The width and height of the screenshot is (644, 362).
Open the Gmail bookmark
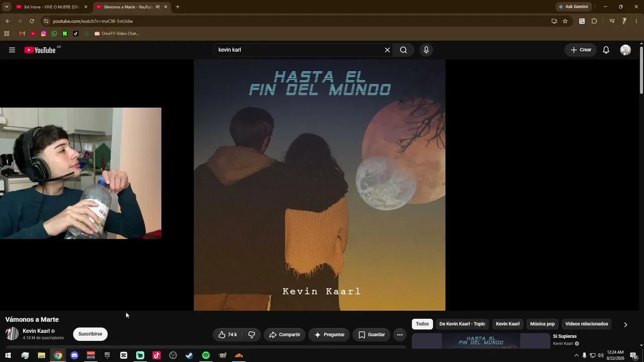click(x=22, y=34)
